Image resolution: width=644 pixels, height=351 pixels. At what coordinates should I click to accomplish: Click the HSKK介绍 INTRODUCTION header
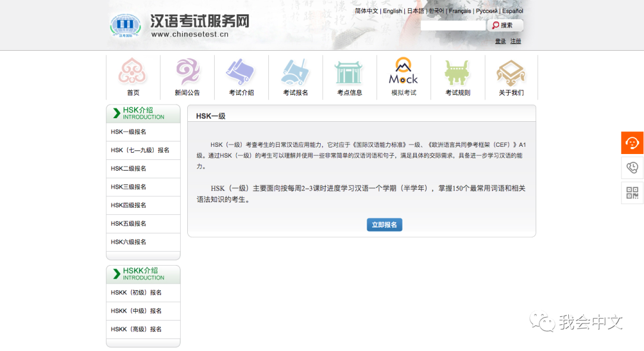143,274
